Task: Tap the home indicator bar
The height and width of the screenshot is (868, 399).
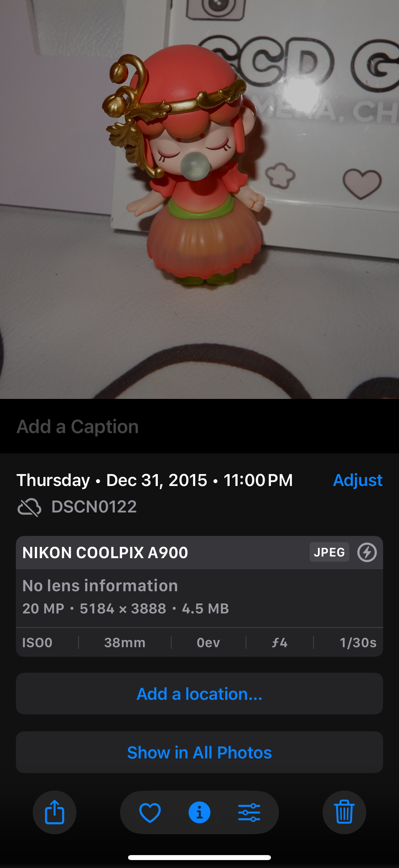Action: pyautogui.click(x=199, y=857)
